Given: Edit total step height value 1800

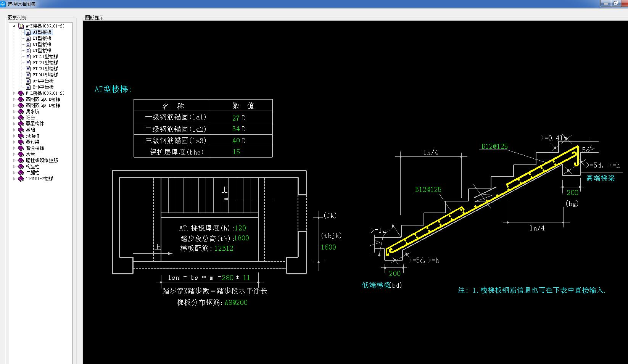Looking at the screenshot, I should point(241,238).
